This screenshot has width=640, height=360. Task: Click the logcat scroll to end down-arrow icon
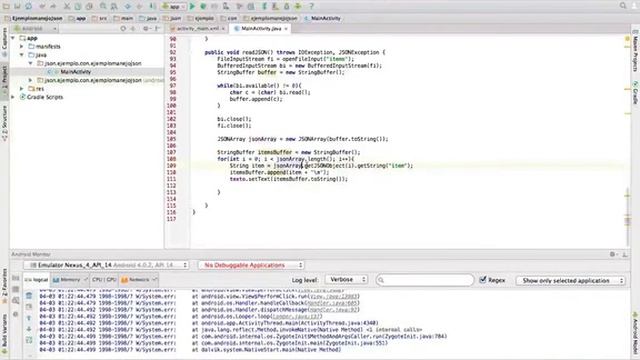point(29,329)
